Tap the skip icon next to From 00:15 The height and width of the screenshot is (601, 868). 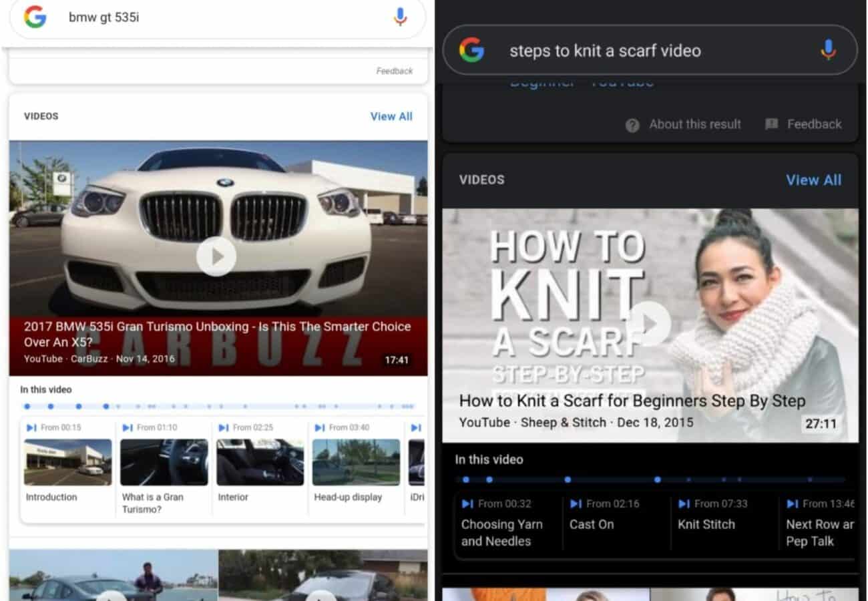click(x=31, y=427)
